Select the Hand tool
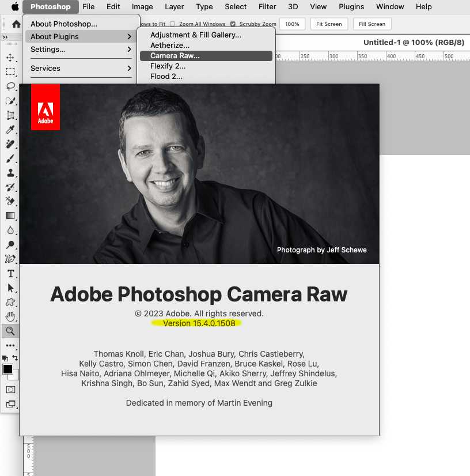Screen dimensions: 470x476 [x=10, y=316]
